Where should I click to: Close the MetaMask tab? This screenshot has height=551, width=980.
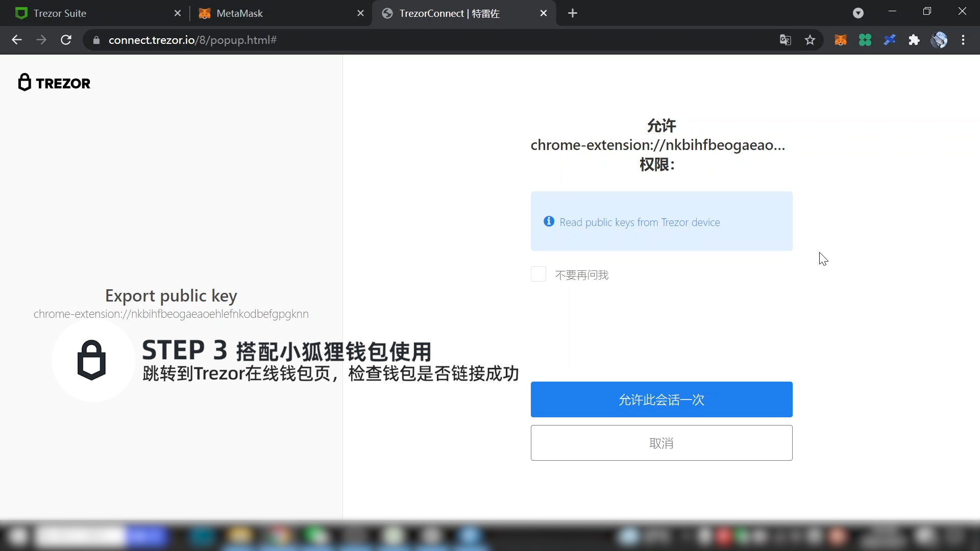(361, 13)
